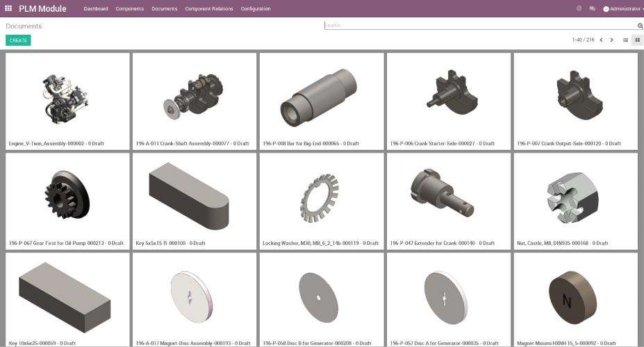Screen dimensions: 644x347
Task: Click label '196-P-067 Gear First for Oil Pump'
Action: point(47,243)
